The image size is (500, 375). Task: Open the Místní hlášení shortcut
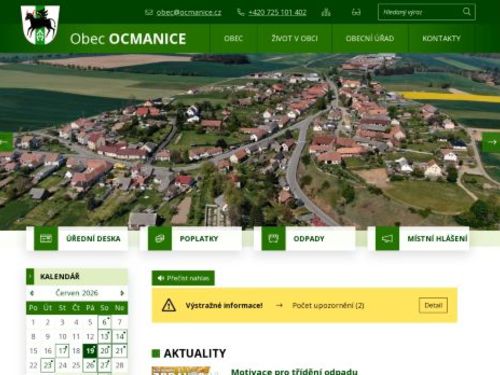(x=419, y=238)
